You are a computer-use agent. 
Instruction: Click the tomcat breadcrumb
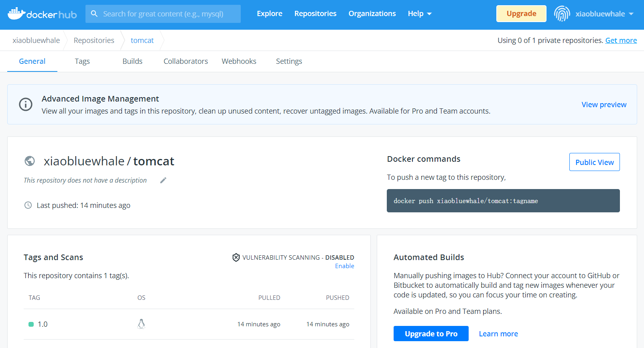coord(142,41)
